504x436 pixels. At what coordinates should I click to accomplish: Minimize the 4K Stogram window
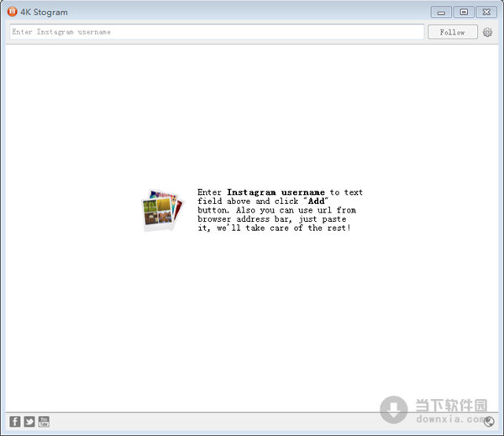(441, 13)
